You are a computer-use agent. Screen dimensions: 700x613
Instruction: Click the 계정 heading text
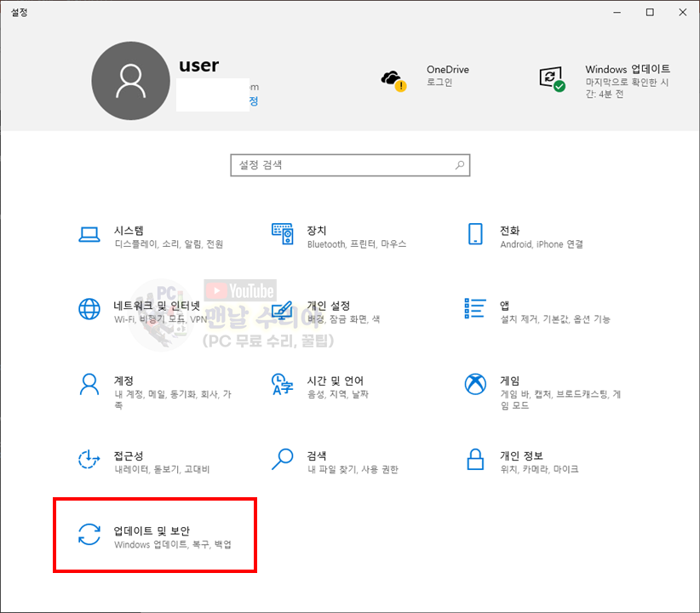tap(123, 381)
